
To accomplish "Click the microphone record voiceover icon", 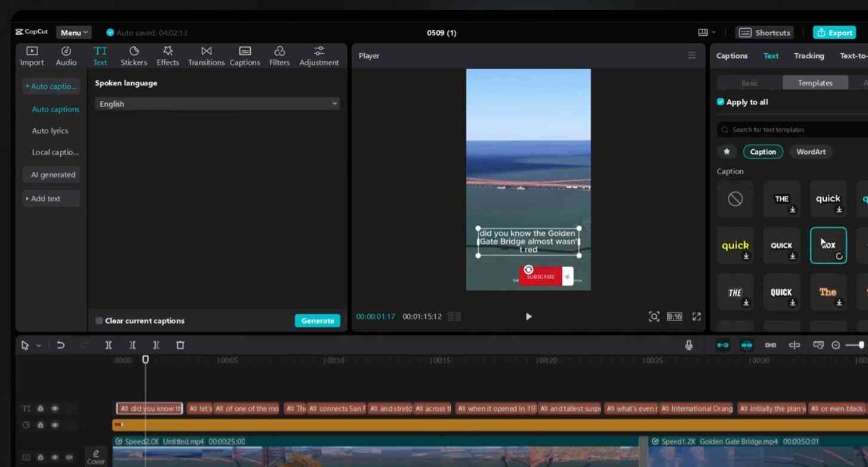I will click(689, 345).
